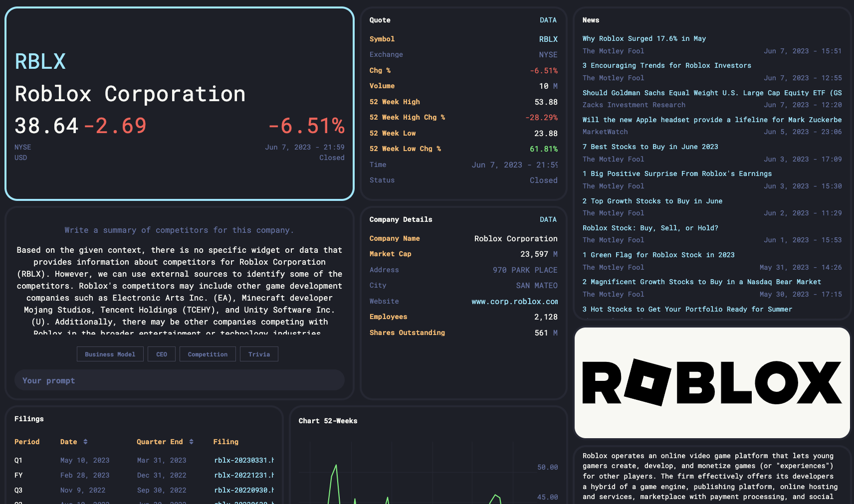854x504 pixels.
Task: Open the DATA link in Quote panel
Action: click(548, 20)
